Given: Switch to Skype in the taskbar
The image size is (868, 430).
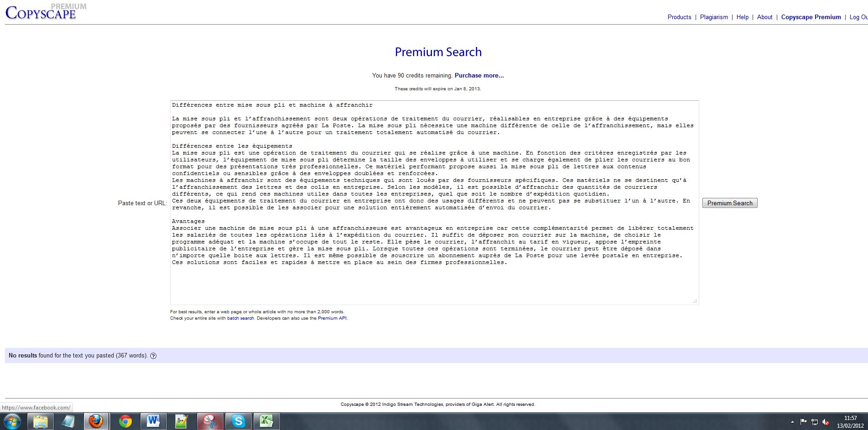Looking at the screenshot, I should pyautogui.click(x=238, y=421).
